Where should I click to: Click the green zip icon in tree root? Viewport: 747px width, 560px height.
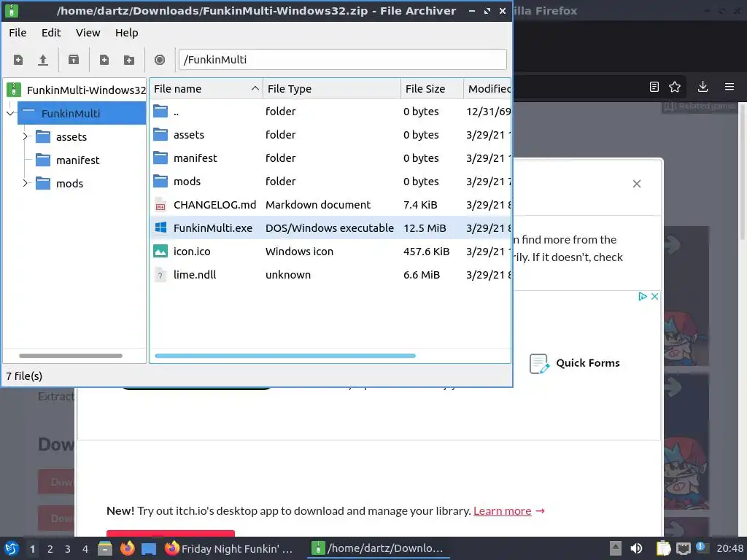(x=14, y=90)
